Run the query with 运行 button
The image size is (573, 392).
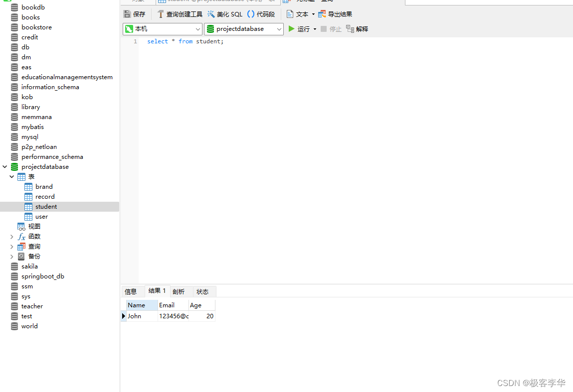(x=299, y=29)
